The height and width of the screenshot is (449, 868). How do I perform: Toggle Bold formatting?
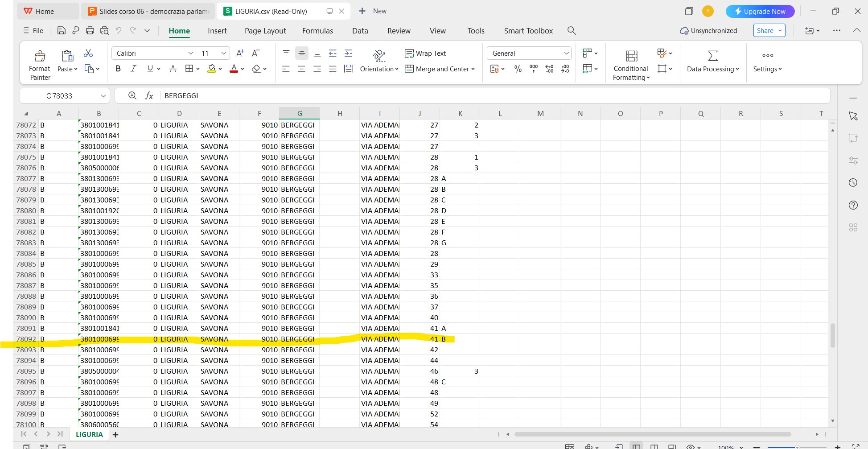[x=118, y=69]
